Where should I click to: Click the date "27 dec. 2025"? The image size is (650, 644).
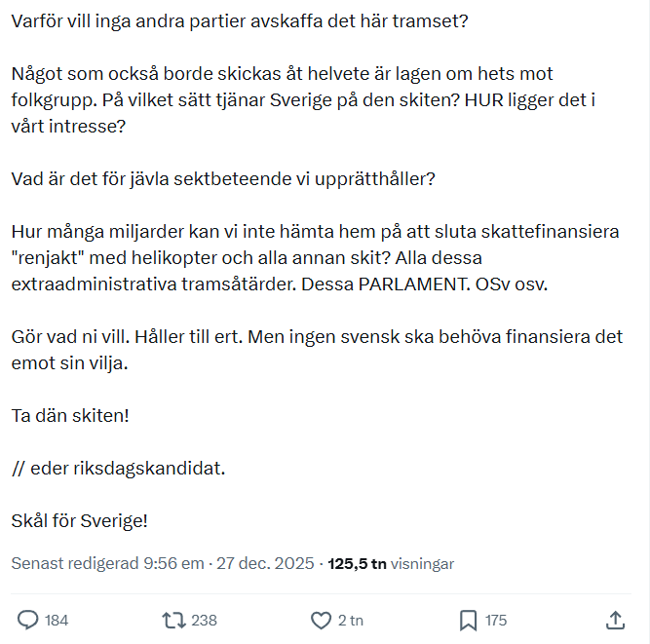click(x=266, y=563)
